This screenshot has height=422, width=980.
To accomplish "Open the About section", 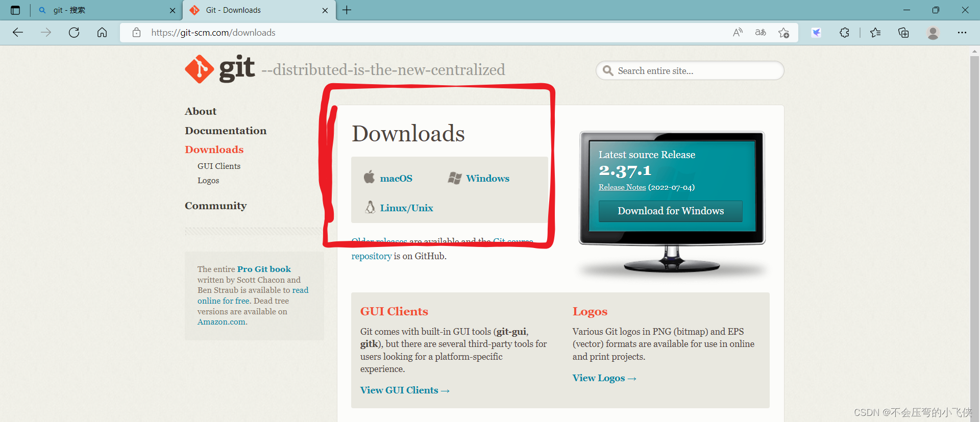I will (x=201, y=111).
